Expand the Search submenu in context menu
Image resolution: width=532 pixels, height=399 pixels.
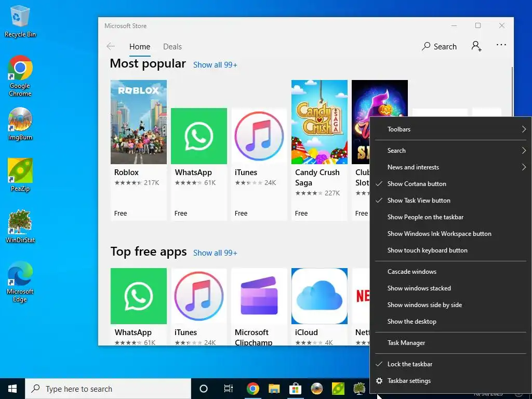(450, 151)
